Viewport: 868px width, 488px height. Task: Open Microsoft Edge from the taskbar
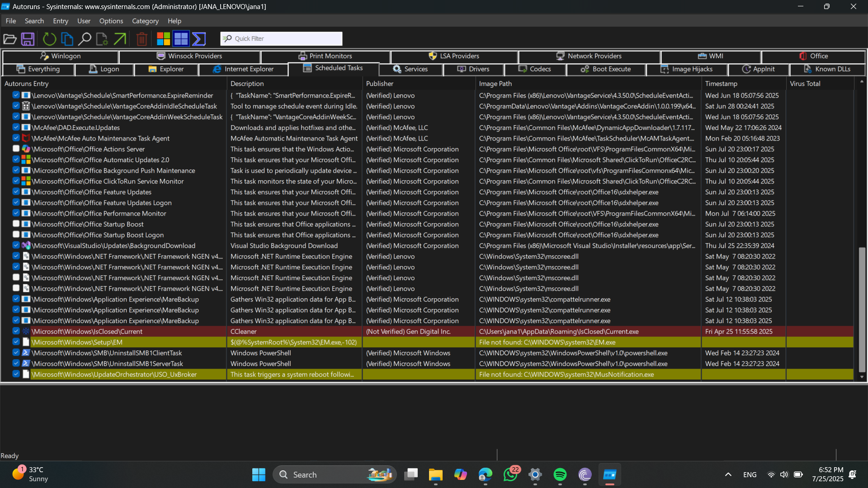point(486,474)
